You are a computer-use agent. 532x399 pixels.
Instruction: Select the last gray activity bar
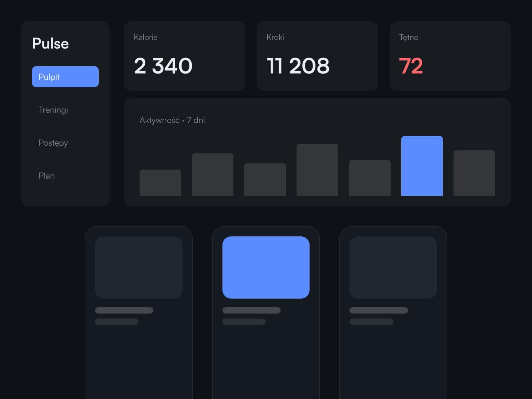pyautogui.click(x=474, y=173)
